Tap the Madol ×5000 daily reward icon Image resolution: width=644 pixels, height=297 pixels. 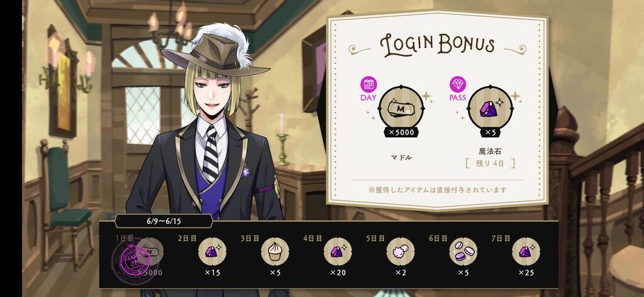coord(401,108)
